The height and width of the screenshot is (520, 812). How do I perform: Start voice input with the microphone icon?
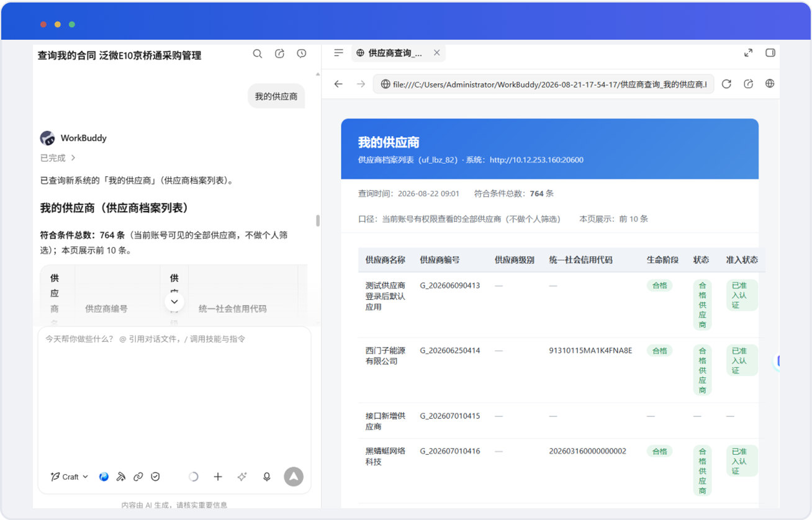click(267, 477)
